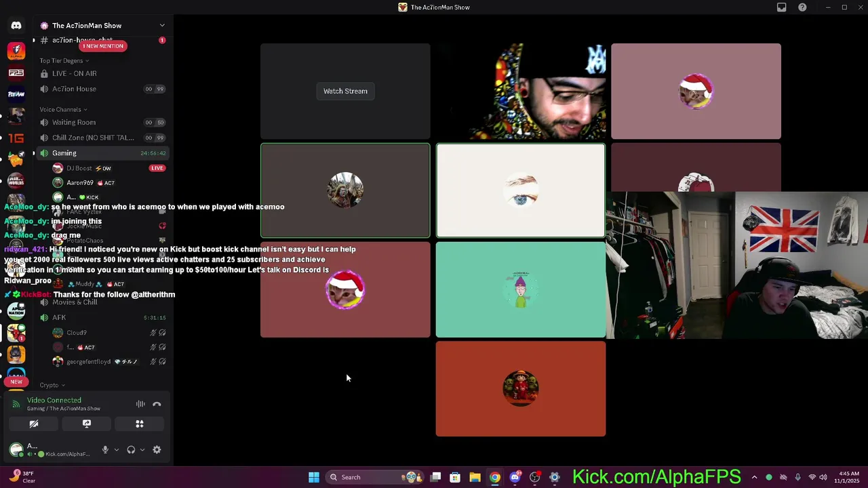Expand the Crypto category
Screen dimensions: 868x488
click(52, 385)
